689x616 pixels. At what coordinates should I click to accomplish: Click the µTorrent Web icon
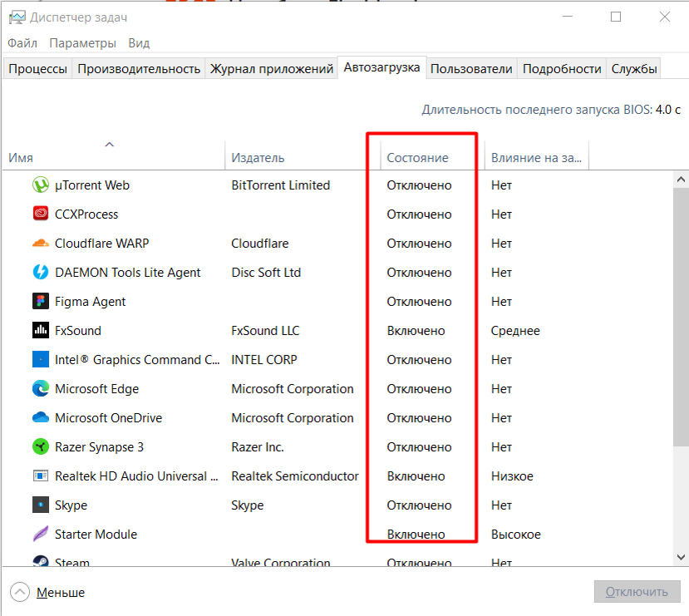(41, 185)
